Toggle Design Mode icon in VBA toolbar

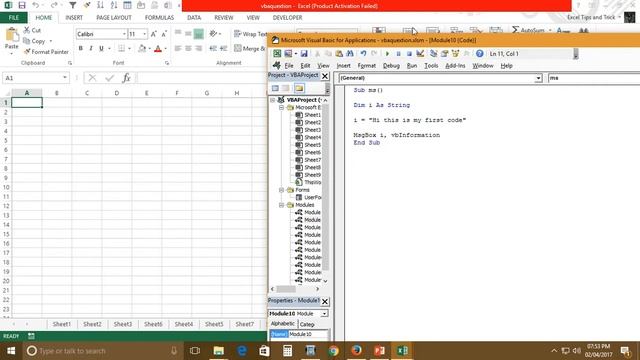420,53
